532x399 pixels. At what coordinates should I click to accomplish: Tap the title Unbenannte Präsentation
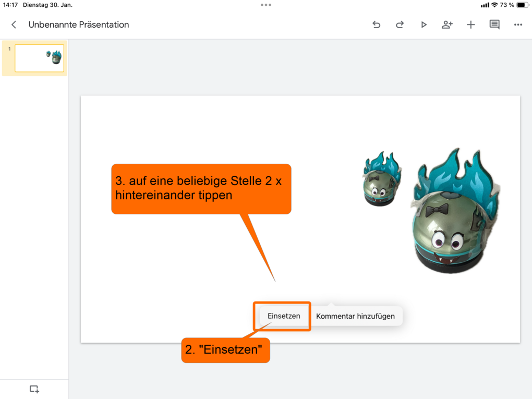(79, 25)
